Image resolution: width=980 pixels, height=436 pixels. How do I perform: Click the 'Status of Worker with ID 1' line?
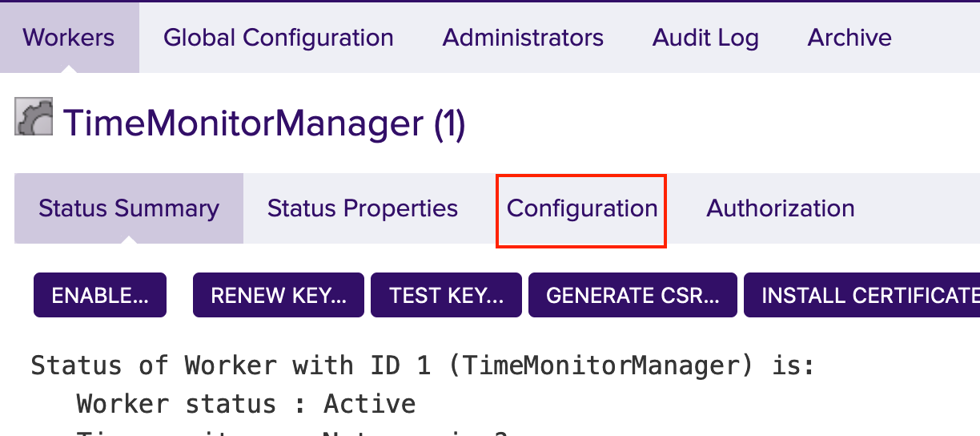pyautogui.click(x=423, y=365)
